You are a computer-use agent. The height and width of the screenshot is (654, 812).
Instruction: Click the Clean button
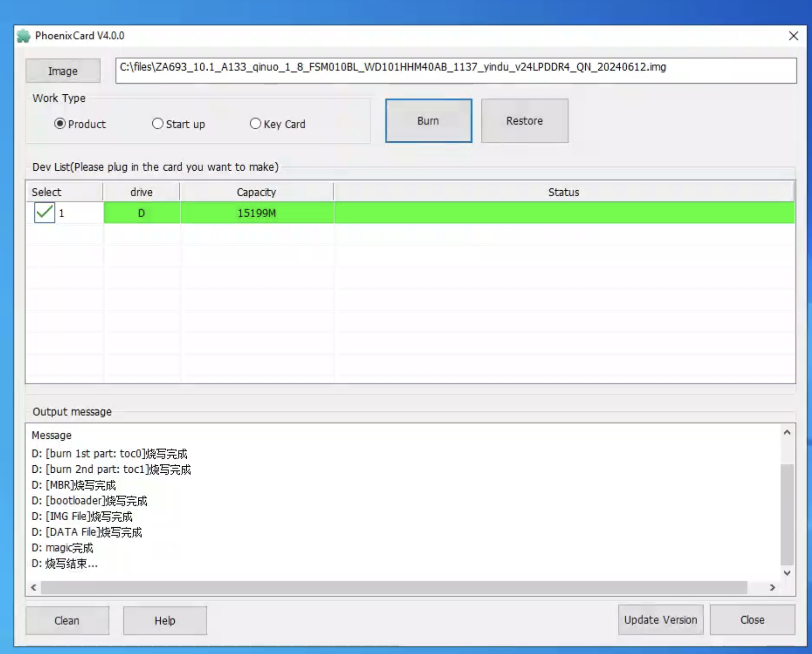pyautogui.click(x=67, y=621)
